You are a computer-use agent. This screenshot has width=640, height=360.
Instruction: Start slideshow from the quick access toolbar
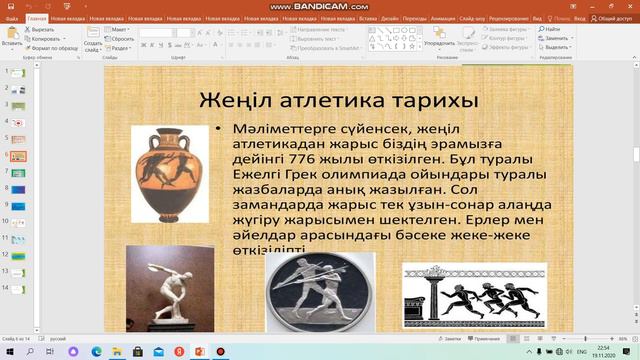point(67,6)
